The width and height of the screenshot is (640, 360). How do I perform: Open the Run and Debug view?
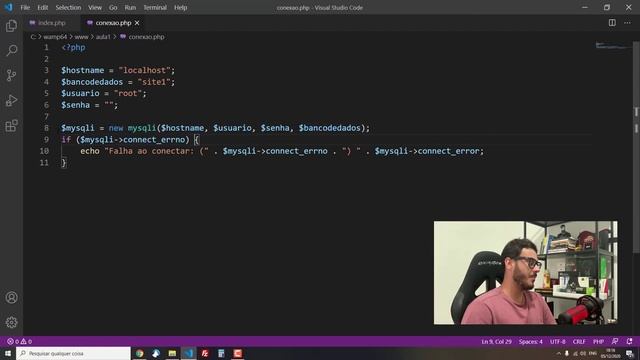click(11, 100)
